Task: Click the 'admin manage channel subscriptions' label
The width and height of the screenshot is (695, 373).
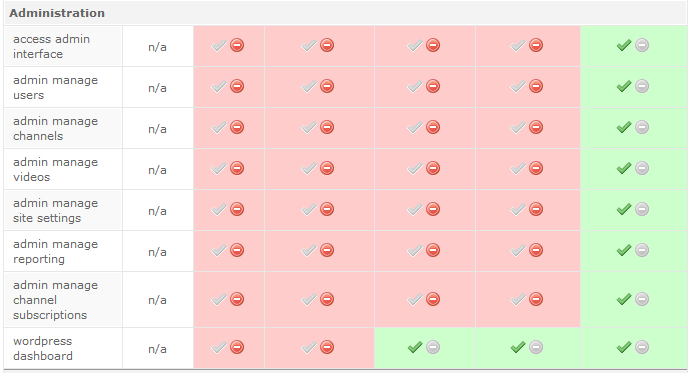Action: [x=55, y=300]
